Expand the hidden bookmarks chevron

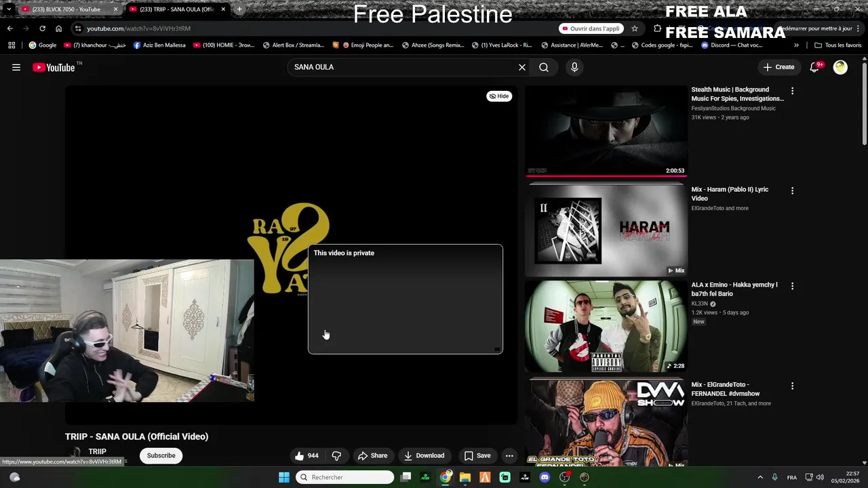(x=796, y=45)
